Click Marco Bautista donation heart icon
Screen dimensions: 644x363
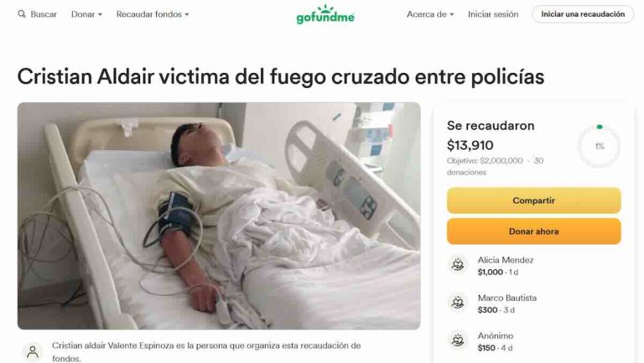(458, 303)
